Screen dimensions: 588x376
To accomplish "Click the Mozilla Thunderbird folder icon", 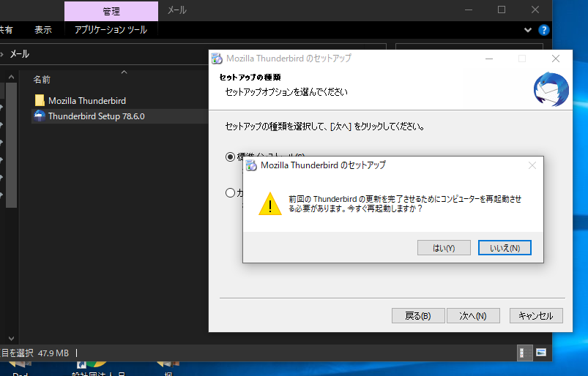I will pyautogui.click(x=40, y=100).
